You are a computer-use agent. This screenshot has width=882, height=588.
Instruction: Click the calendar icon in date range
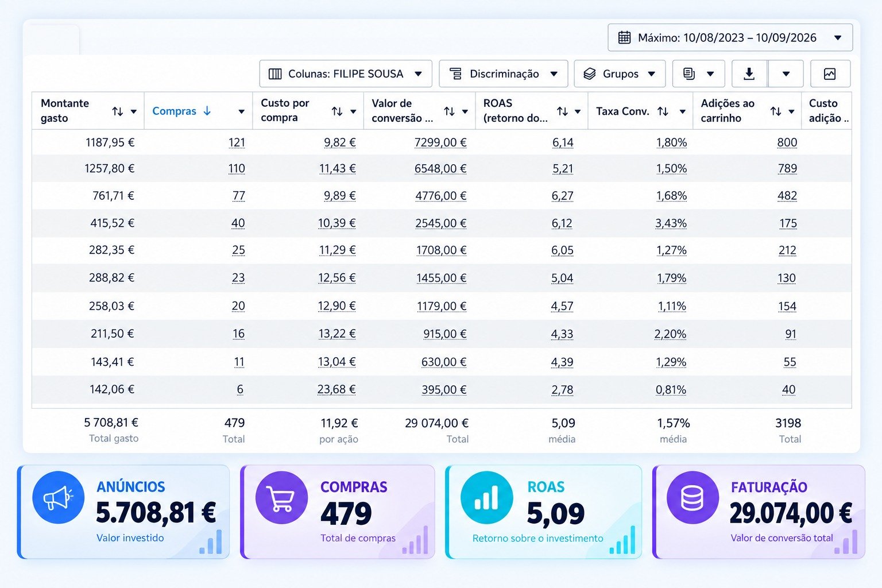(x=624, y=38)
